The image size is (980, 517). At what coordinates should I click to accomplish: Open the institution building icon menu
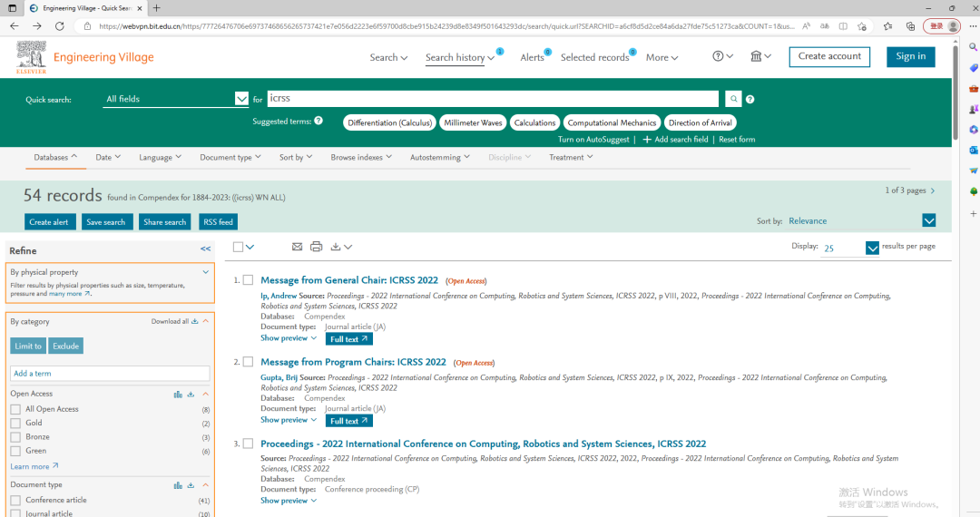[760, 56]
